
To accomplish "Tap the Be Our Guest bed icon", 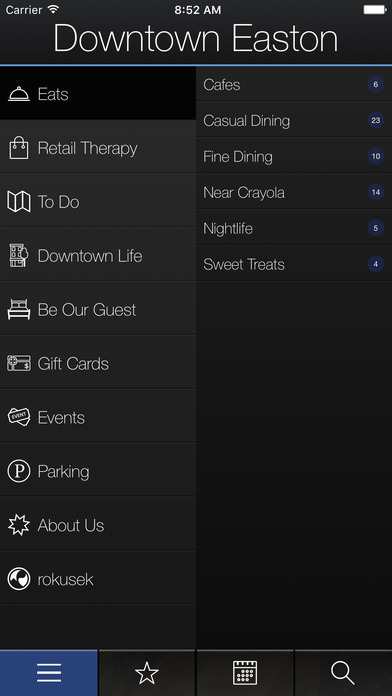I will [x=19, y=309].
